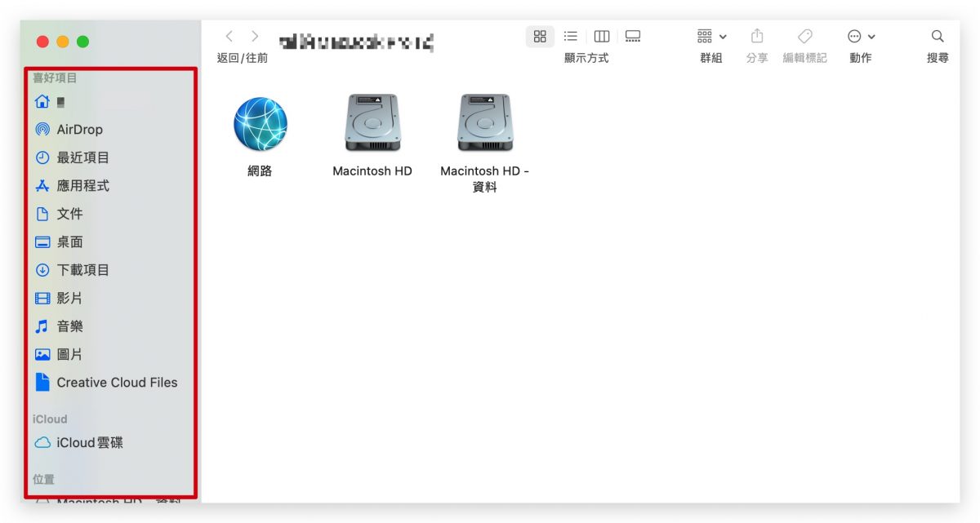980x523 pixels.
Task: Switch to column view
Action: coord(602,37)
